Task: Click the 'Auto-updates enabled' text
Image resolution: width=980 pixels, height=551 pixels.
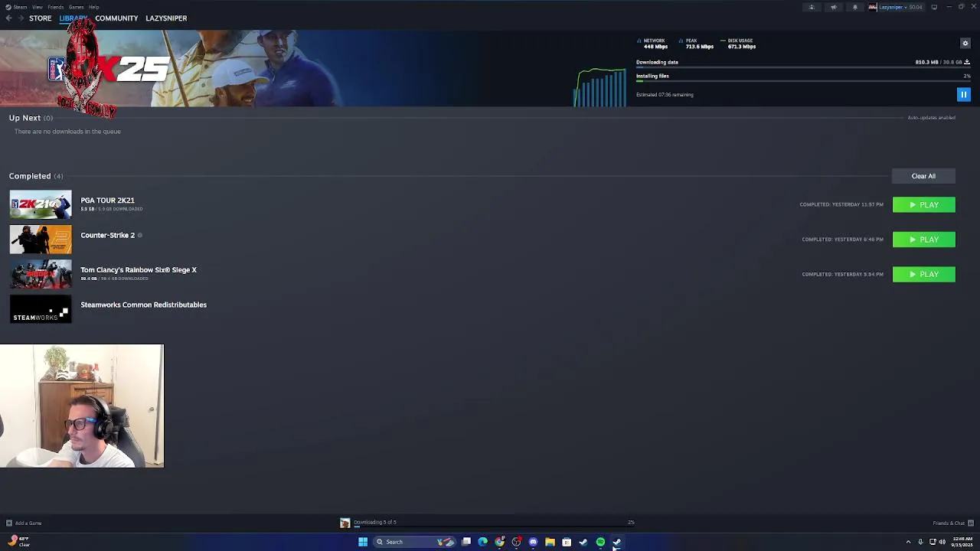Action: click(x=931, y=118)
